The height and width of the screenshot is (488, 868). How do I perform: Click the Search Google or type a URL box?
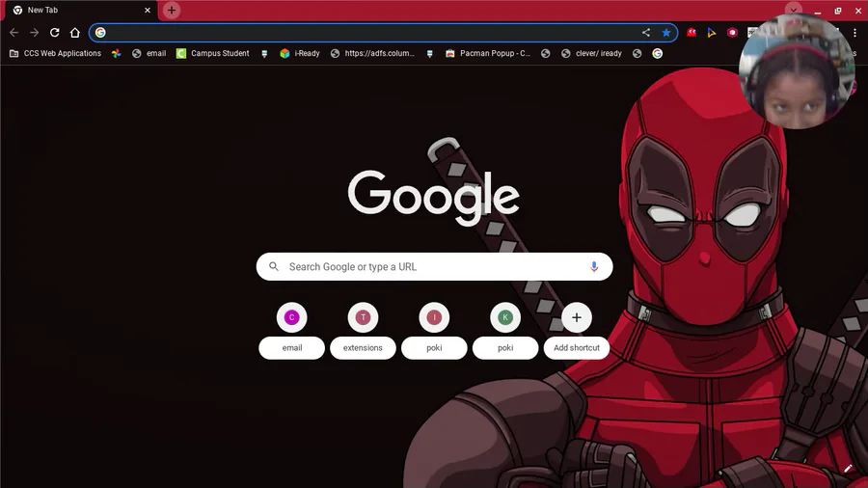point(435,267)
